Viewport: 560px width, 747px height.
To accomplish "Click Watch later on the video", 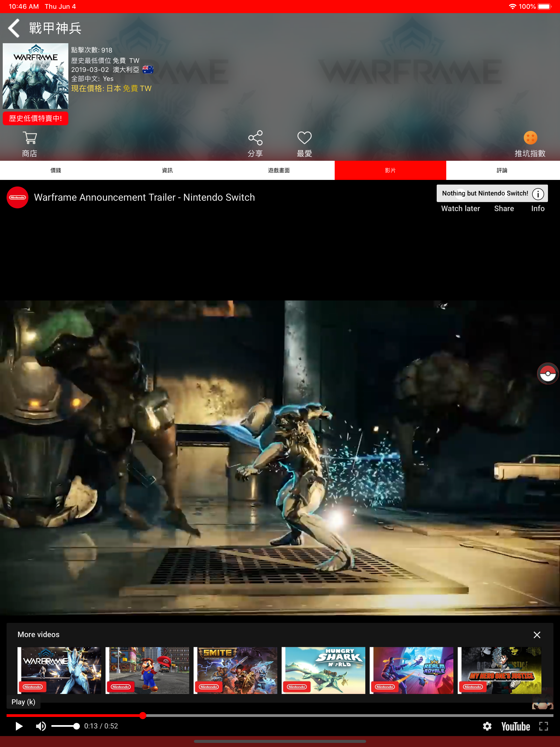I will (x=460, y=209).
